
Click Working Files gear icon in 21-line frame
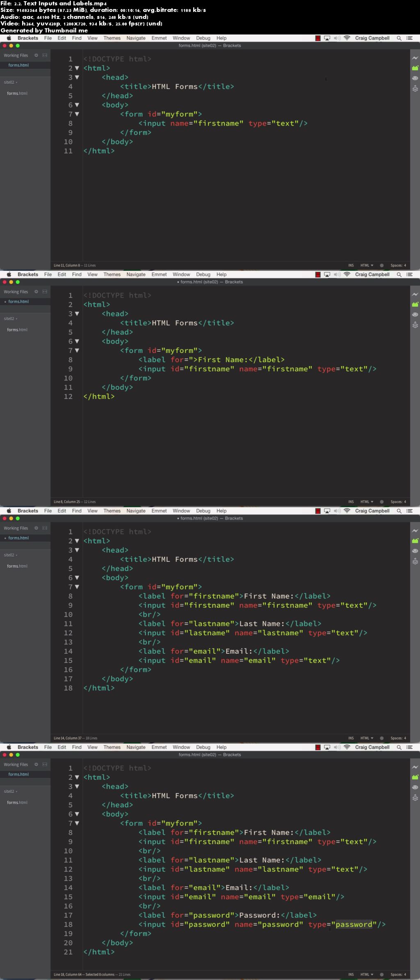(36, 765)
